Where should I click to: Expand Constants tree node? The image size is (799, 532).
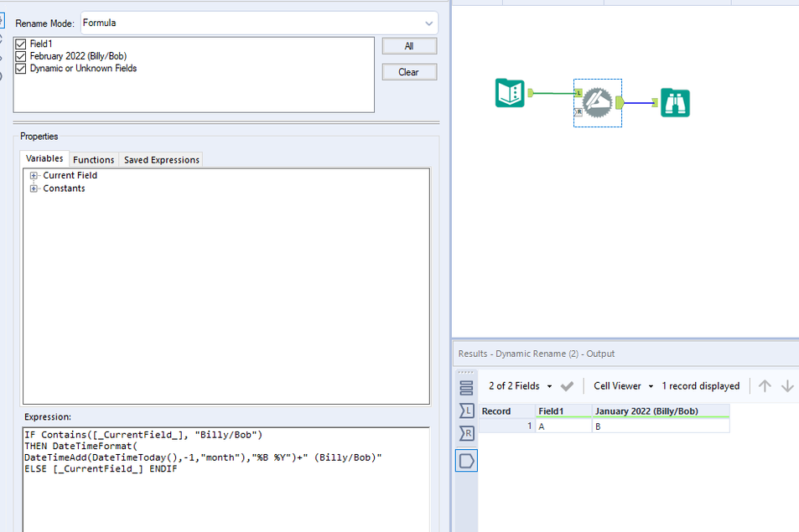34,189
